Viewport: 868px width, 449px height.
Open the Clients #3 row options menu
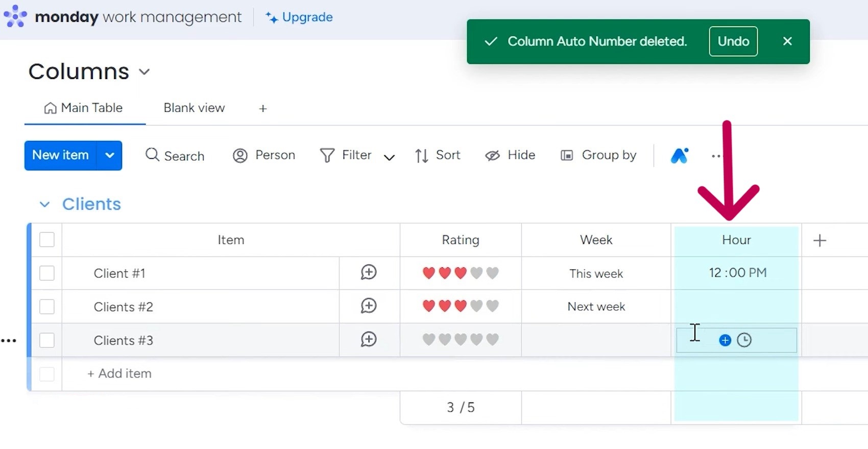pyautogui.click(x=9, y=341)
